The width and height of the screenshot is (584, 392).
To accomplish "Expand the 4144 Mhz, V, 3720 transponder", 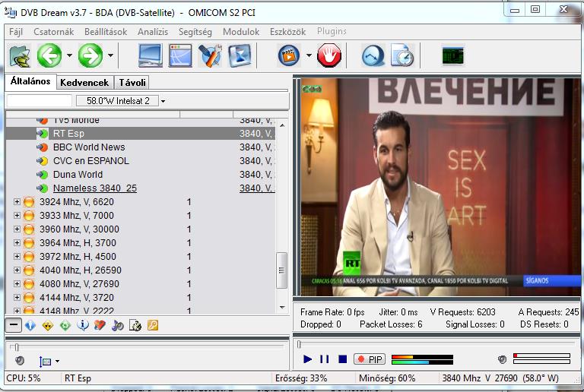I will [17, 298].
